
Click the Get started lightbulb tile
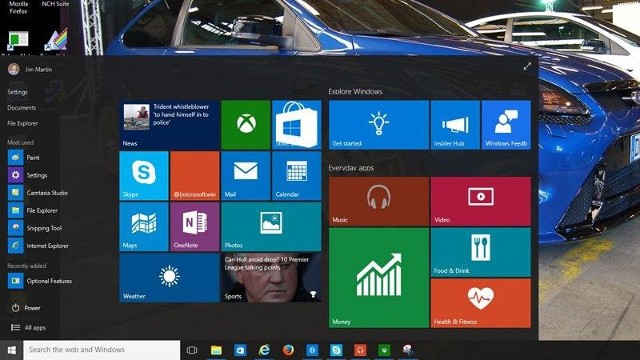(x=379, y=124)
